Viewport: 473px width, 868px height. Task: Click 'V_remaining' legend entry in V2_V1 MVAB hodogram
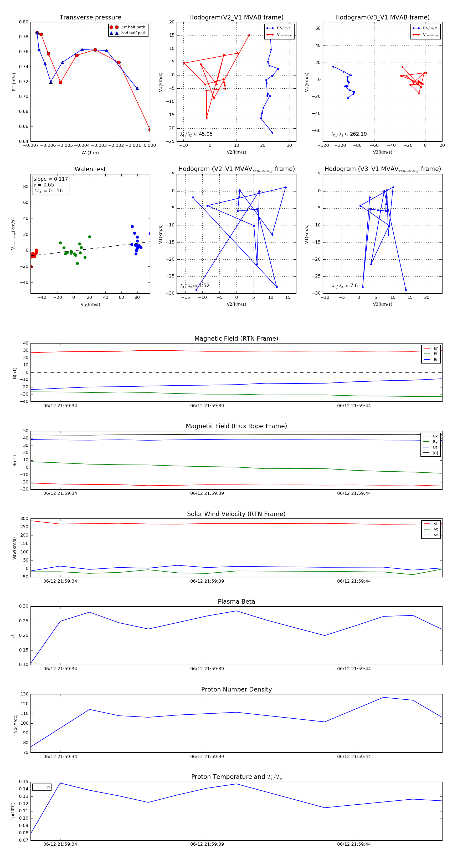(x=279, y=35)
